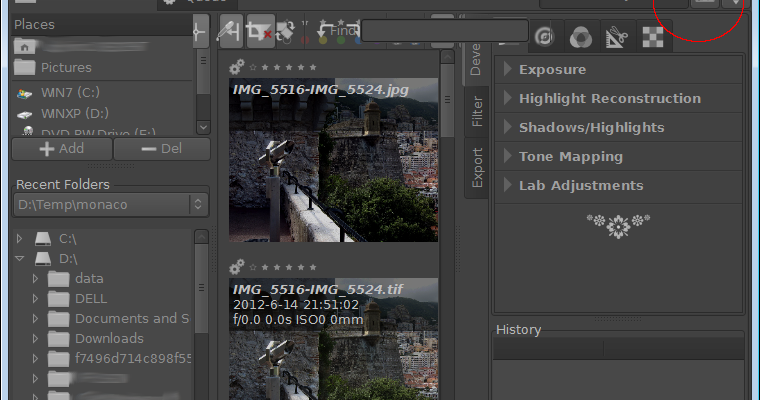760x400 pixels.
Task: Click the Del button under Places
Action: coord(162,149)
